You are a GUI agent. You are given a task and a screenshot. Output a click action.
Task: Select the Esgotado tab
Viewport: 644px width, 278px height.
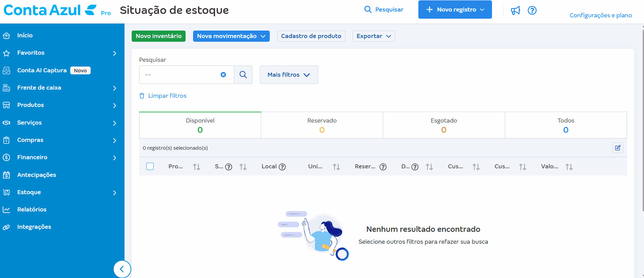click(443, 125)
